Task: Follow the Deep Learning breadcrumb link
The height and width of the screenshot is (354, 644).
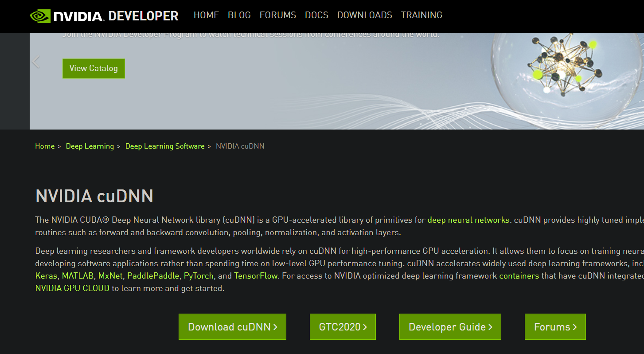Action: 90,146
